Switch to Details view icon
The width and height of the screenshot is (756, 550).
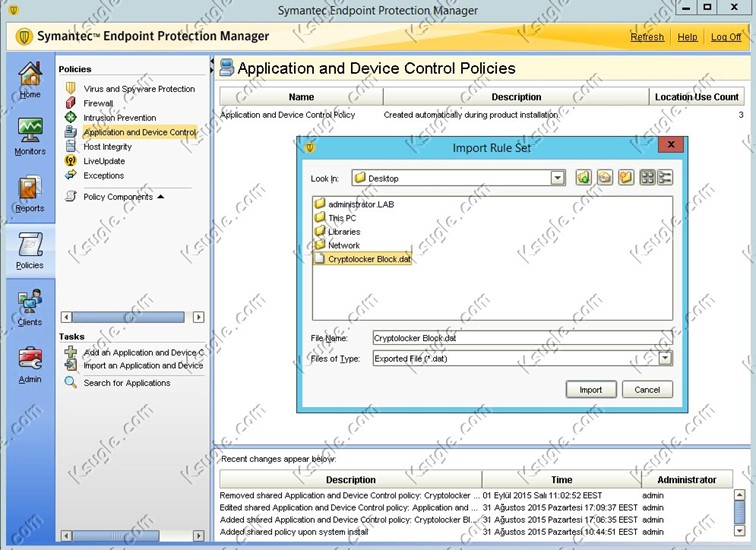(x=664, y=177)
